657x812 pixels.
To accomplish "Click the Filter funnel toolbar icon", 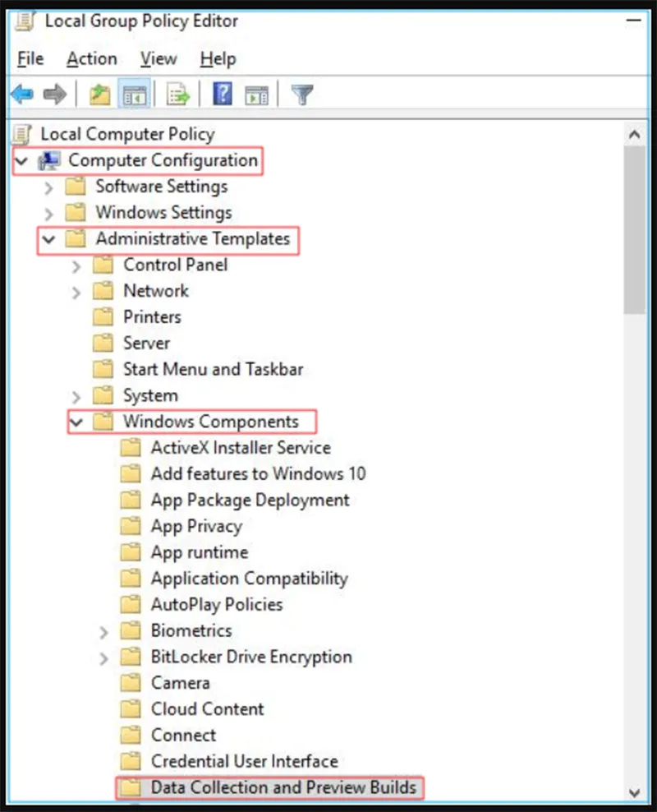I will [x=302, y=95].
